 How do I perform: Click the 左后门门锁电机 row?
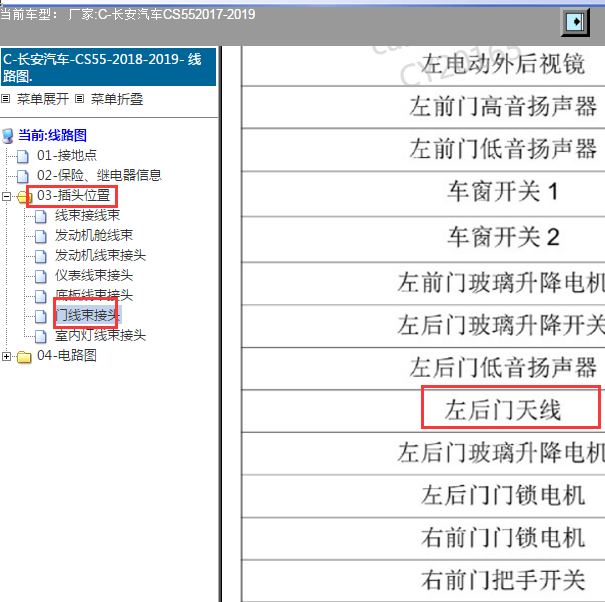(x=423, y=496)
